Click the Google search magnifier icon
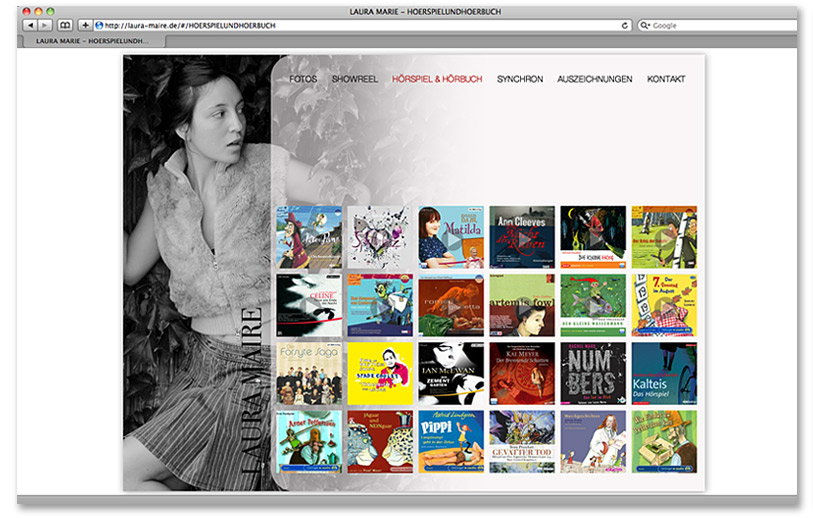The height and width of the screenshot is (518, 813). pos(644,25)
